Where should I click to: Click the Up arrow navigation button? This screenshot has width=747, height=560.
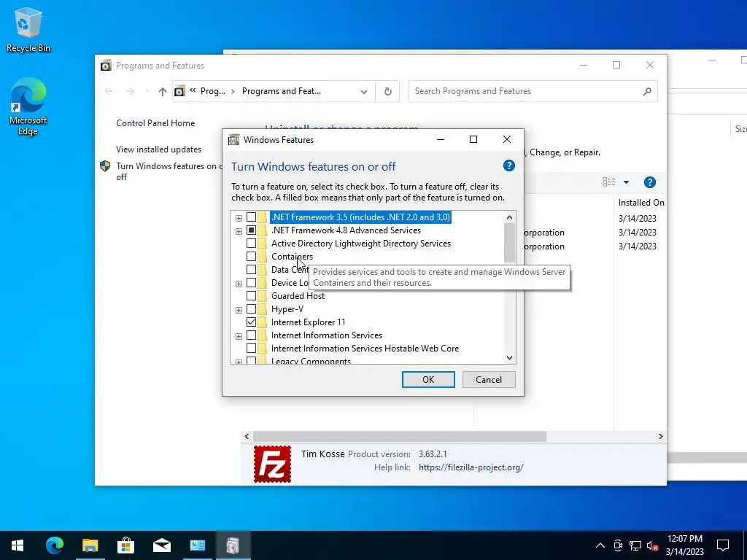pos(163,91)
